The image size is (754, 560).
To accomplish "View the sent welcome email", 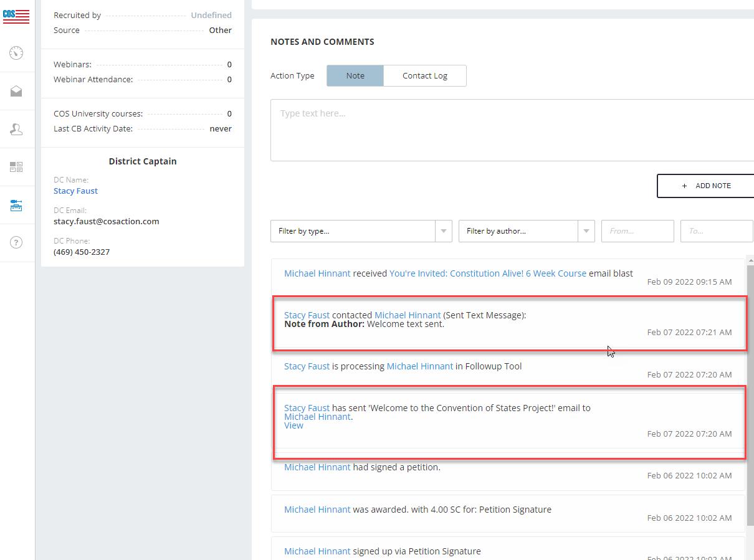I will coord(293,425).
